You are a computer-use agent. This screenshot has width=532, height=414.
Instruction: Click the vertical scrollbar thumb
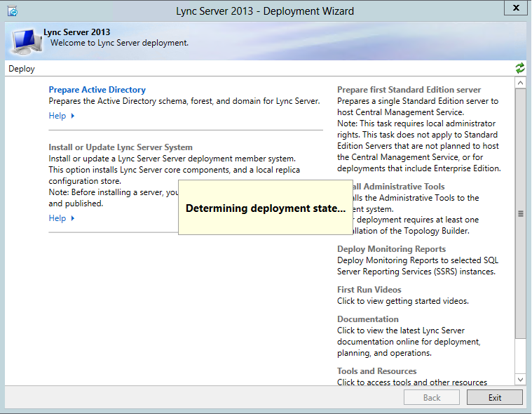point(520,213)
